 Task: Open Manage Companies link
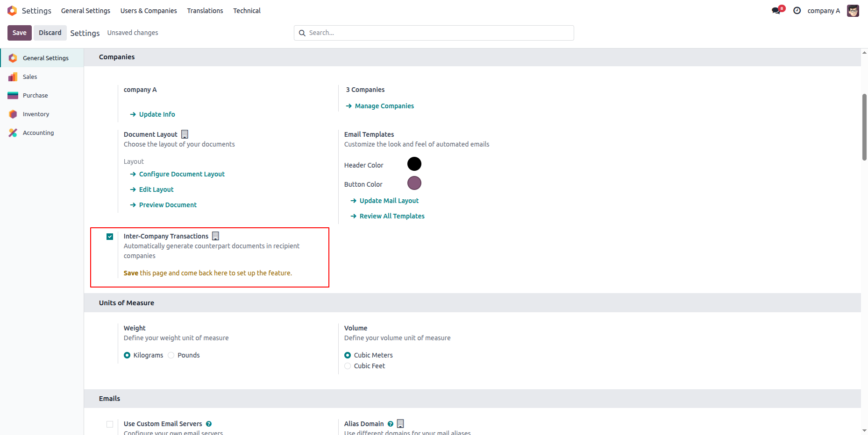tap(384, 106)
